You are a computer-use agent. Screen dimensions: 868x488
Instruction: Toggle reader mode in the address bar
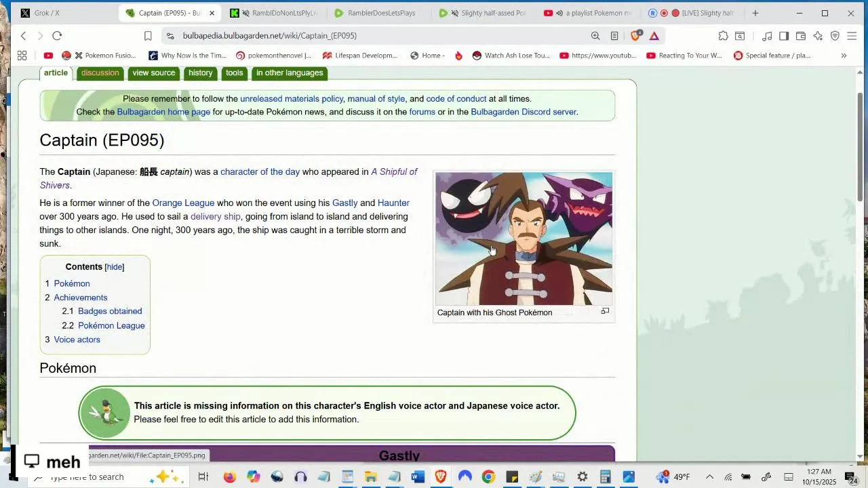coord(614,36)
